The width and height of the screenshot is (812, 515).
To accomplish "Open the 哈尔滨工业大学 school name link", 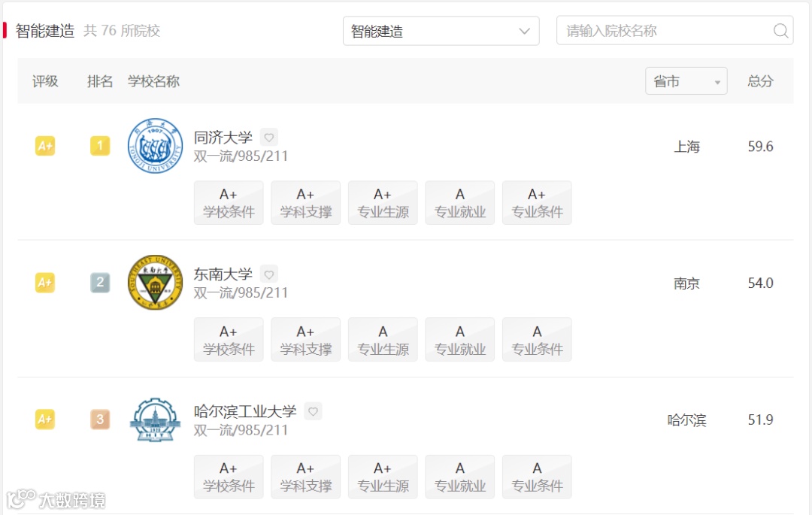I will pyautogui.click(x=245, y=411).
